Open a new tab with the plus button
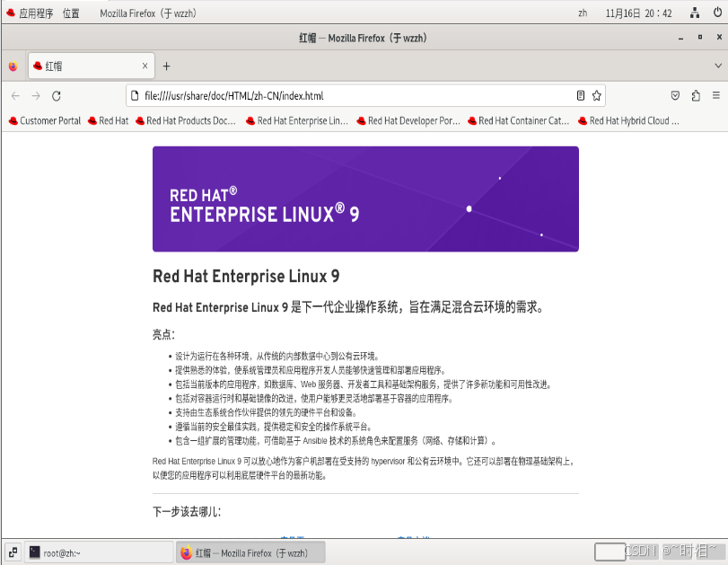The image size is (728, 565). tap(166, 65)
